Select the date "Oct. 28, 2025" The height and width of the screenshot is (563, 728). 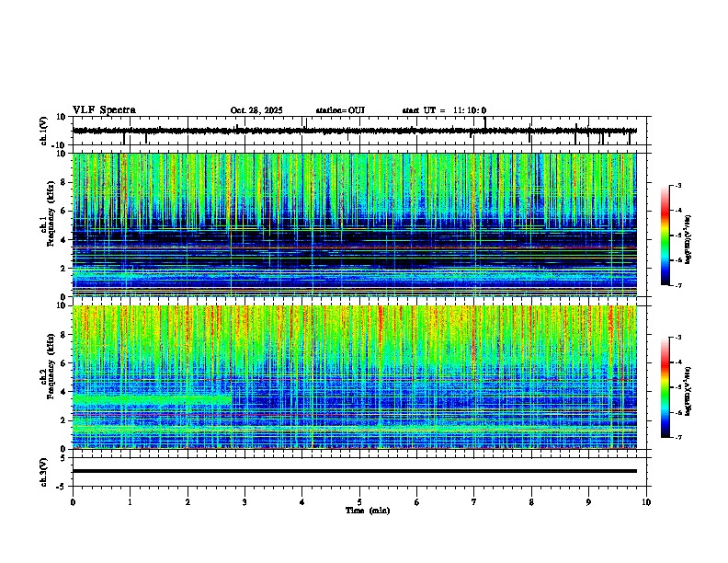pyautogui.click(x=256, y=110)
